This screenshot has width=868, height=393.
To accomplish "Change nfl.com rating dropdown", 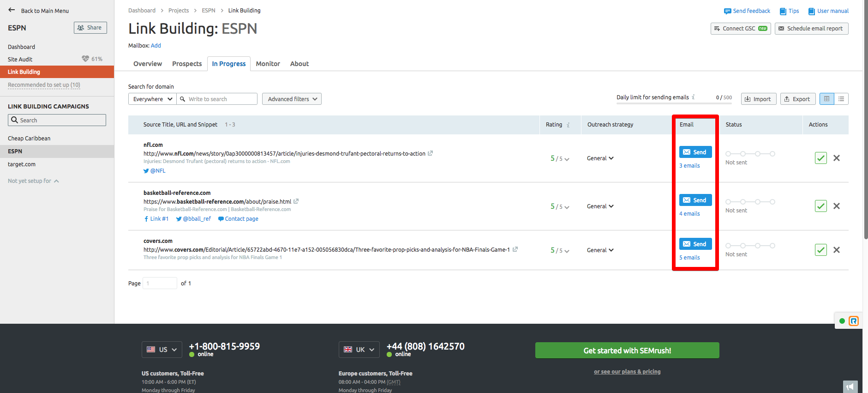I will (x=560, y=158).
